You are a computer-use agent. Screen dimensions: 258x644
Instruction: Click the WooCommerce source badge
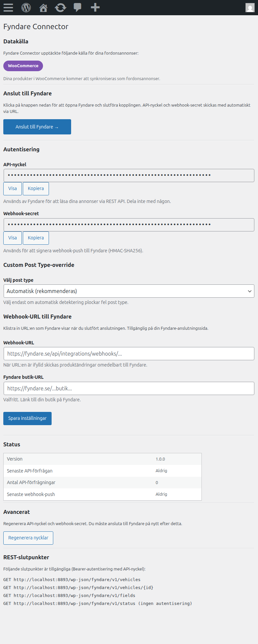tap(23, 66)
